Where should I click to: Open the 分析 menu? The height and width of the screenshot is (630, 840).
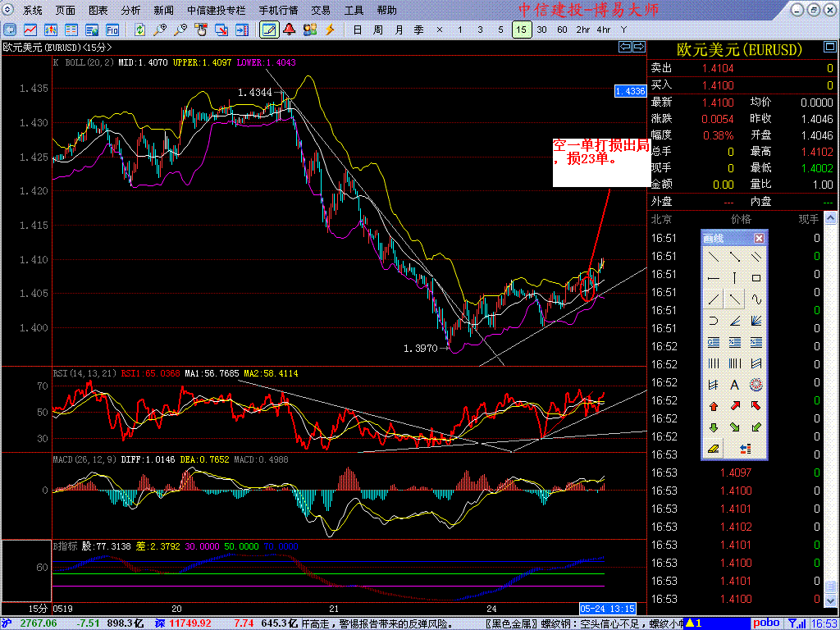tap(130, 10)
